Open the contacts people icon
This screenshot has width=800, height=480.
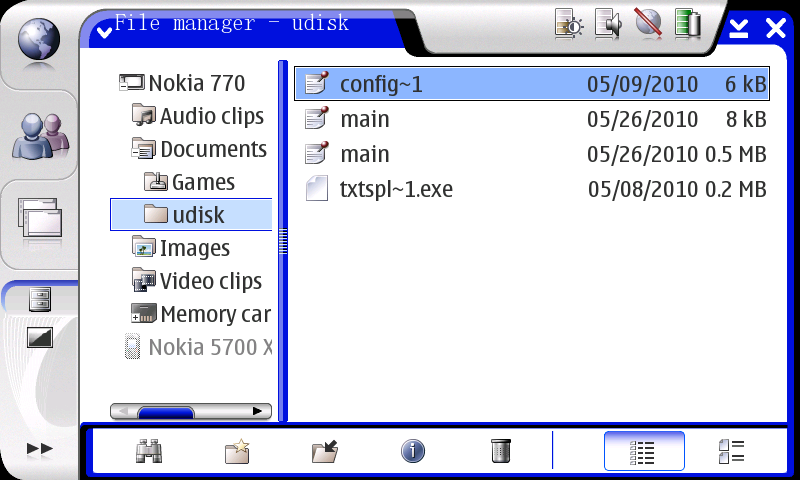coord(39,135)
